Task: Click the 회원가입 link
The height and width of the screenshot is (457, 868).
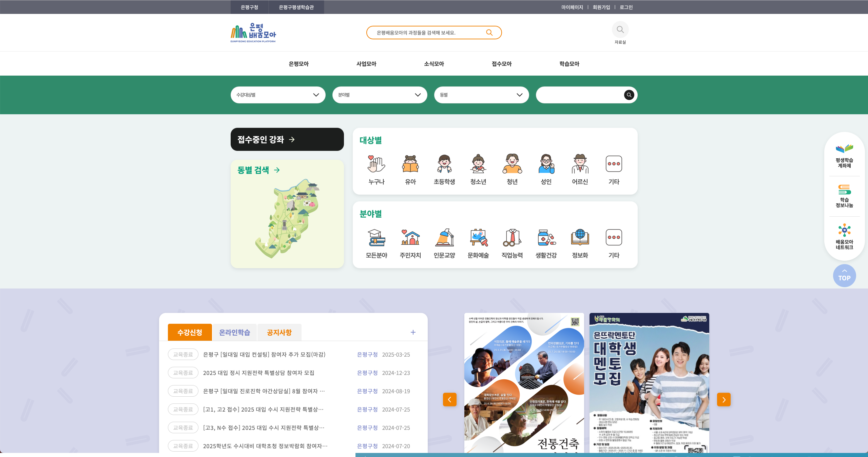Action: 601,7
